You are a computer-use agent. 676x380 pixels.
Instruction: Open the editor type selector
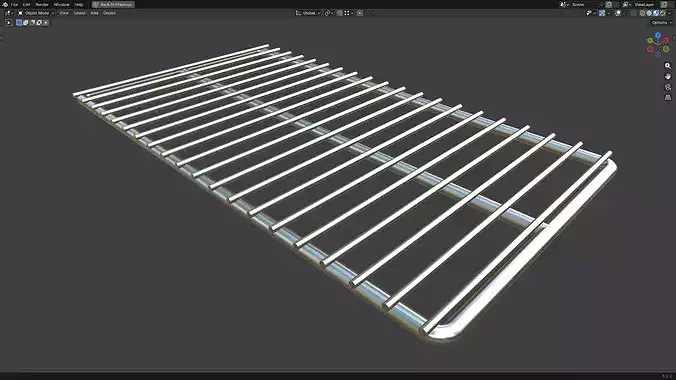click(x=9, y=13)
